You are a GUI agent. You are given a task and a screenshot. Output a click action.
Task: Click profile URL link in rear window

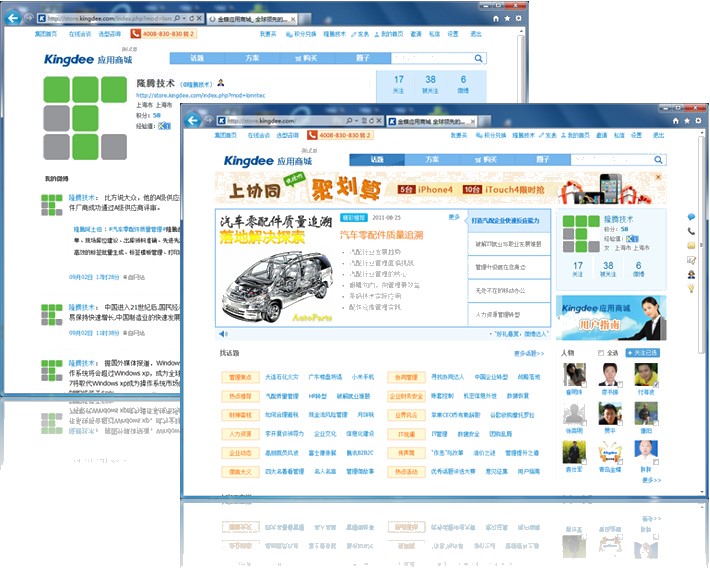(x=201, y=96)
